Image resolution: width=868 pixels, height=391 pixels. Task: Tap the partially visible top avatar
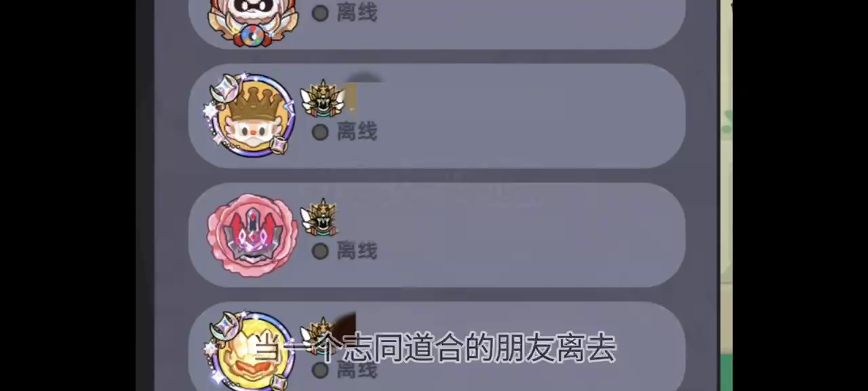point(252,22)
